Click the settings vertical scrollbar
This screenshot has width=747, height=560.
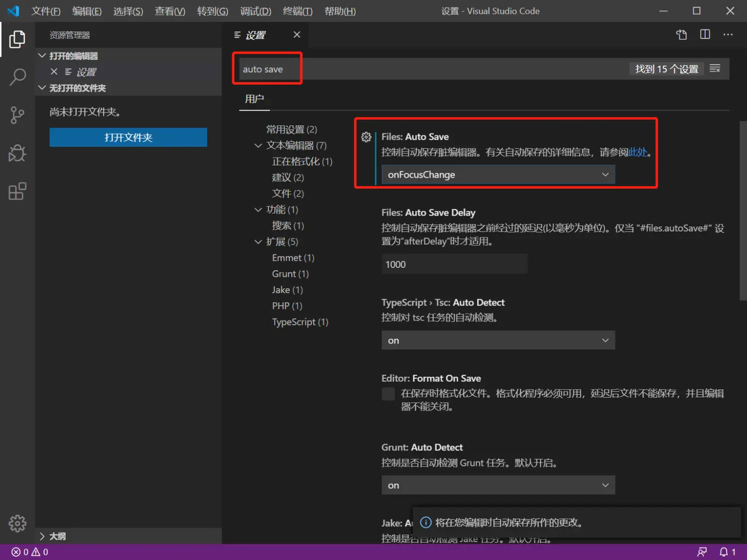coord(743,211)
